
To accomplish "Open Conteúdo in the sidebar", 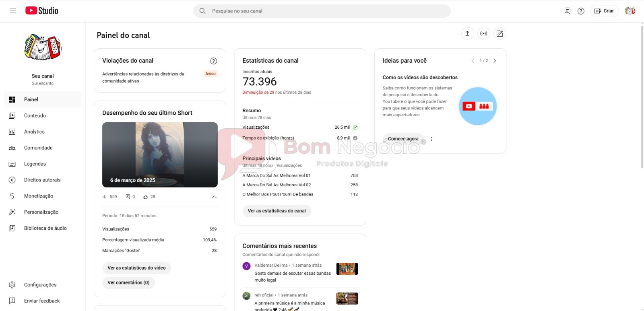I will pos(43,115).
